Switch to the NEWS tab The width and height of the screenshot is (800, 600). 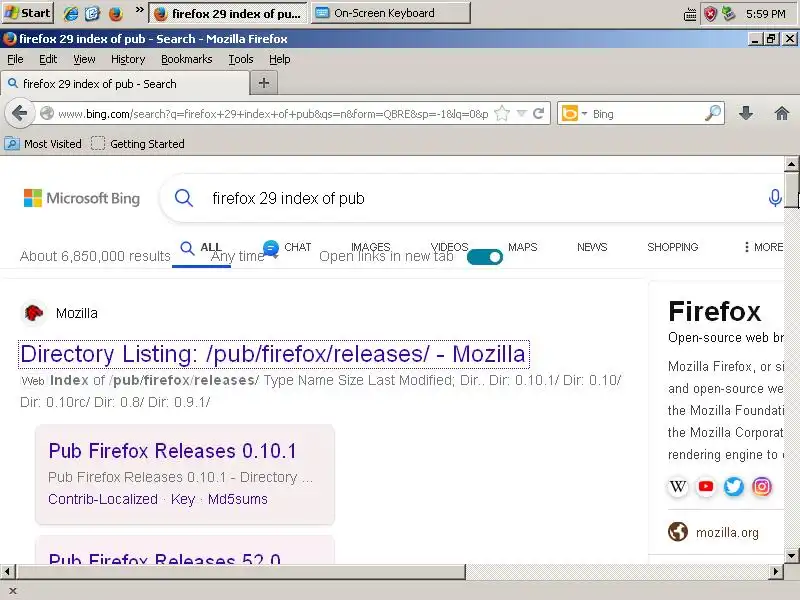click(592, 247)
